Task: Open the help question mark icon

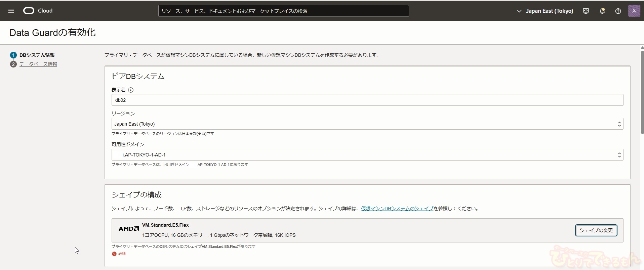Action: click(618, 11)
